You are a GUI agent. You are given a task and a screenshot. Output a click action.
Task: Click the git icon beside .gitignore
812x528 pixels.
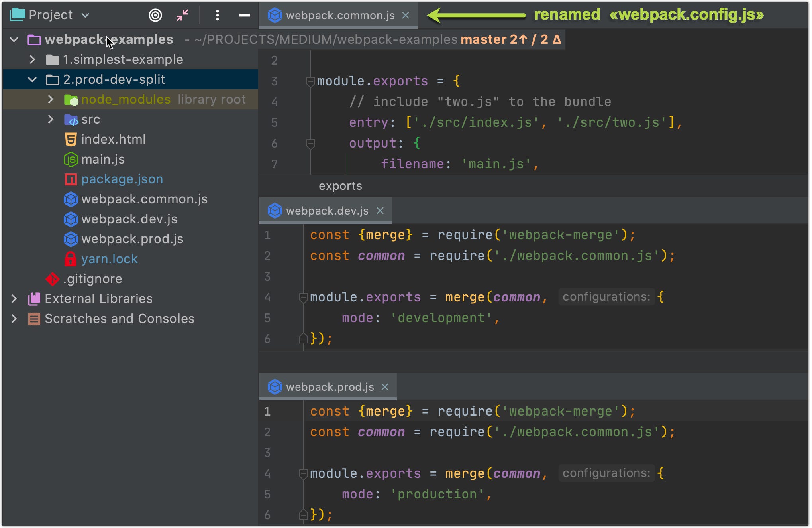click(x=52, y=279)
